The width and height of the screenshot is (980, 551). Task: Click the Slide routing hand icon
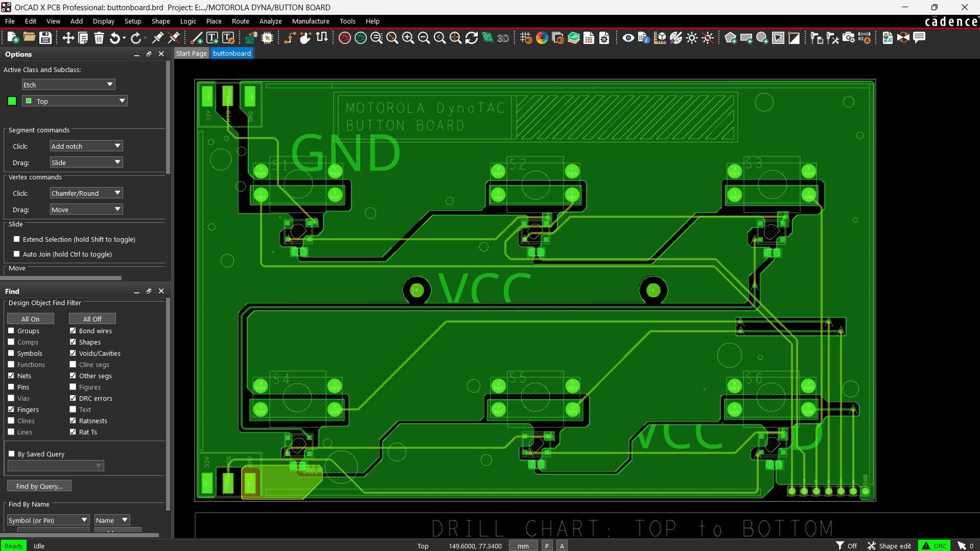[306, 38]
